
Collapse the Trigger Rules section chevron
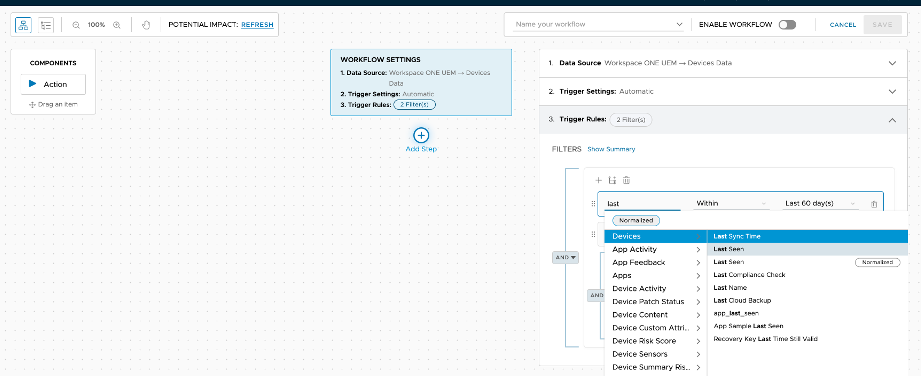[x=892, y=120]
